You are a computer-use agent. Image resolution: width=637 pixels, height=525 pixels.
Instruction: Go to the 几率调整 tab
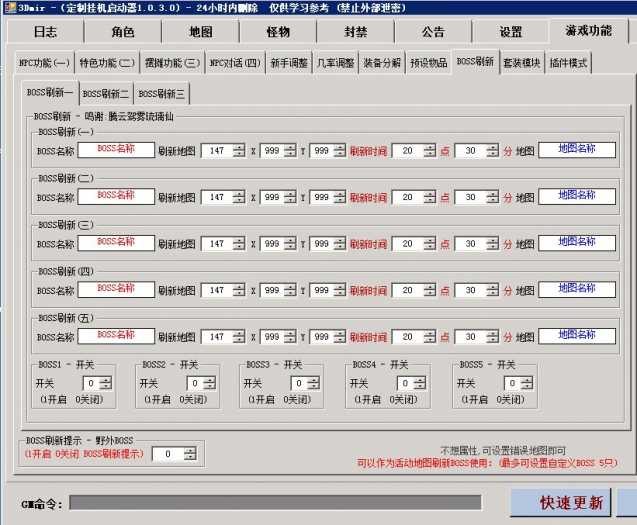coord(335,63)
